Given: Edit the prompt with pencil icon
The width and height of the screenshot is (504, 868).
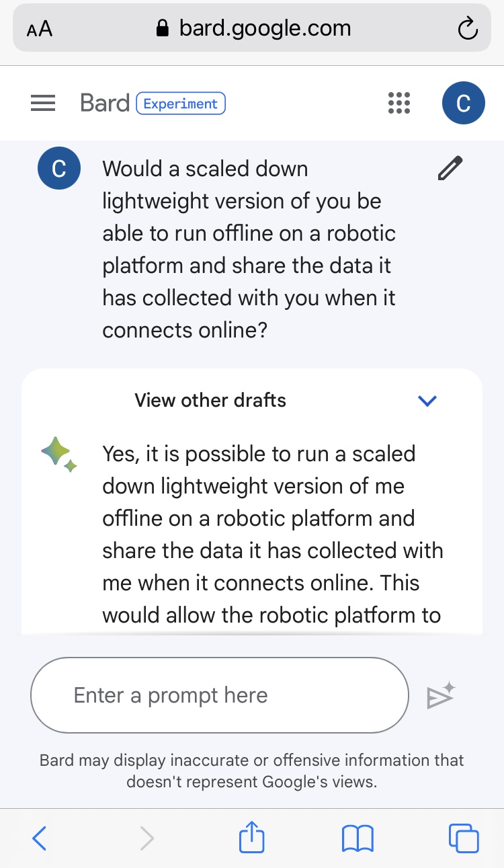Looking at the screenshot, I should [x=450, y=168].
